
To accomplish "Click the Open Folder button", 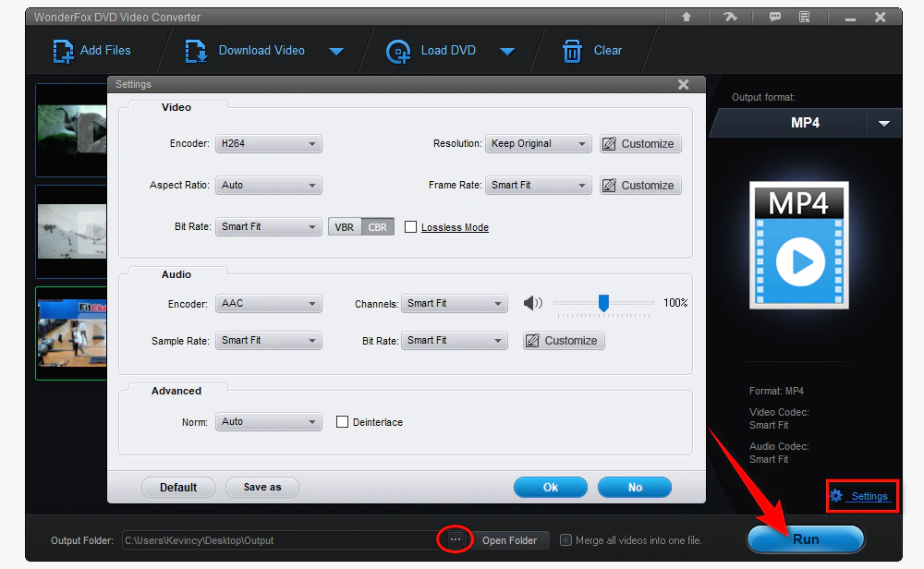I will pyautogui.click(x=510, y=540).
